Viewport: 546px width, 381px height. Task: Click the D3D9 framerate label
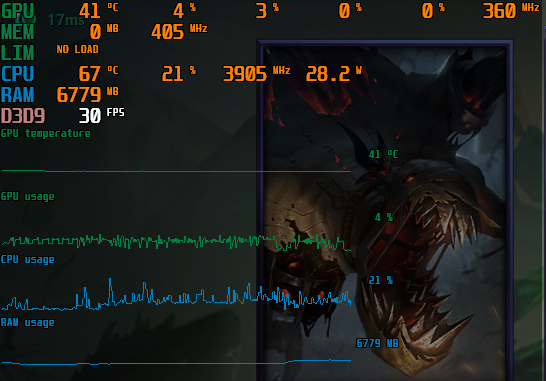(x=23, y=116)
